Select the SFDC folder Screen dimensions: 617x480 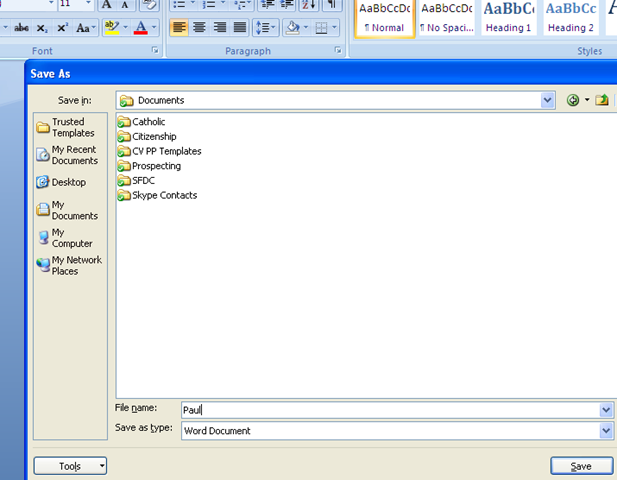[136, 181]
